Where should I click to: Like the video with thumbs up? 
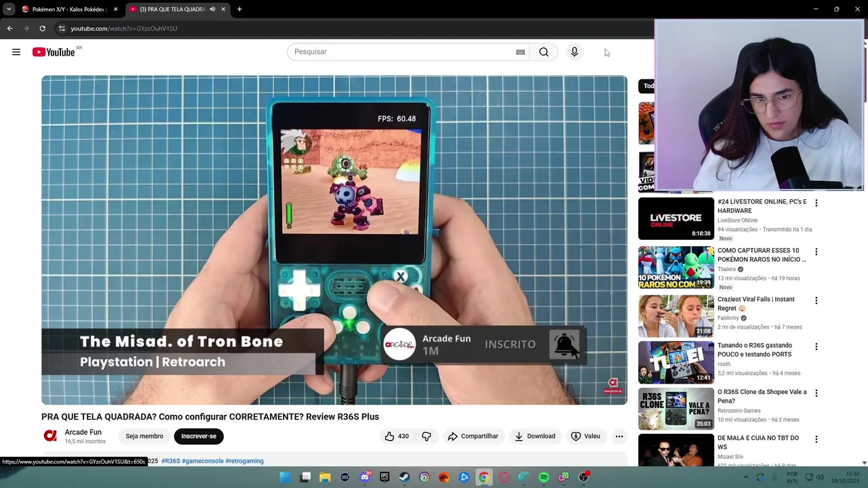click(x=397, y=436)
